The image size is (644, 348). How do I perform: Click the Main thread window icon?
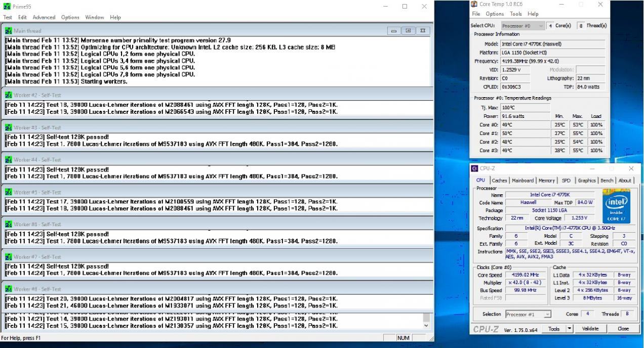[8, 31]
